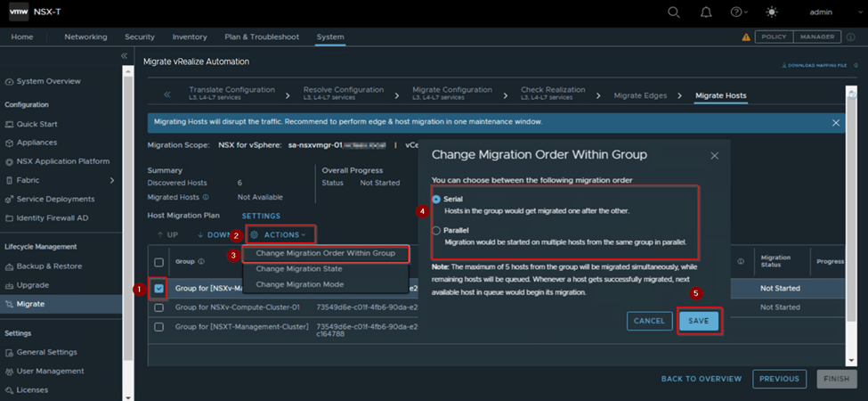This screenshot has width=868, height=401.
Task: Open the help question mark menu
Action: (x=737, y=12)
